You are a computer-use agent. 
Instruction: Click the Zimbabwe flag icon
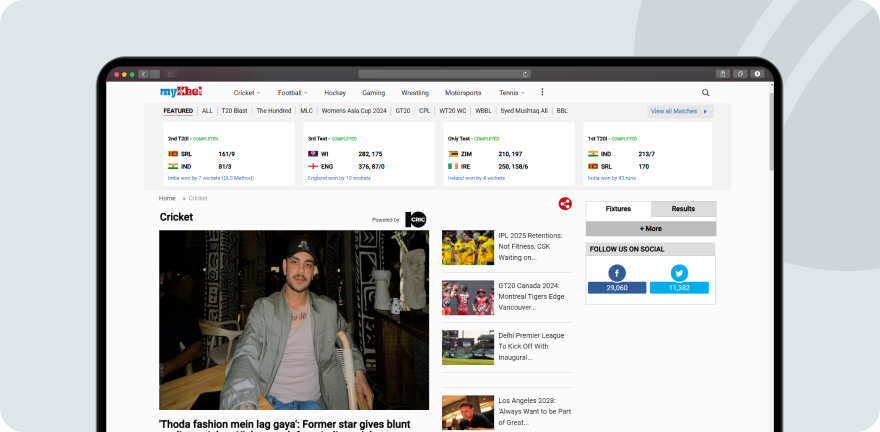(453, 154)
